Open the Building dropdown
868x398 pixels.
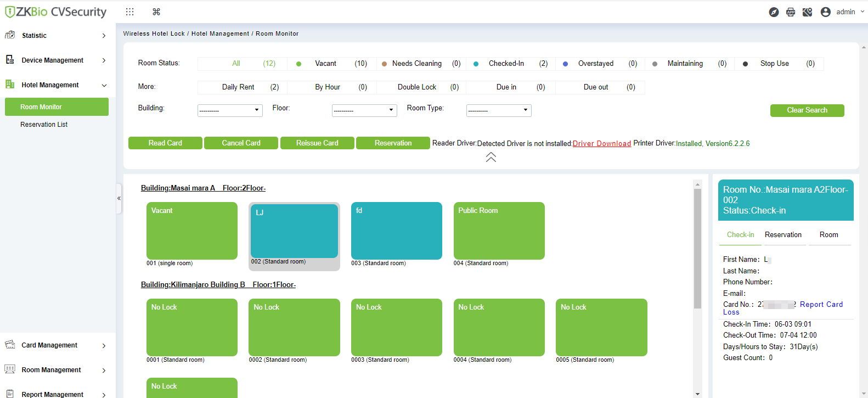coord(230,110)
